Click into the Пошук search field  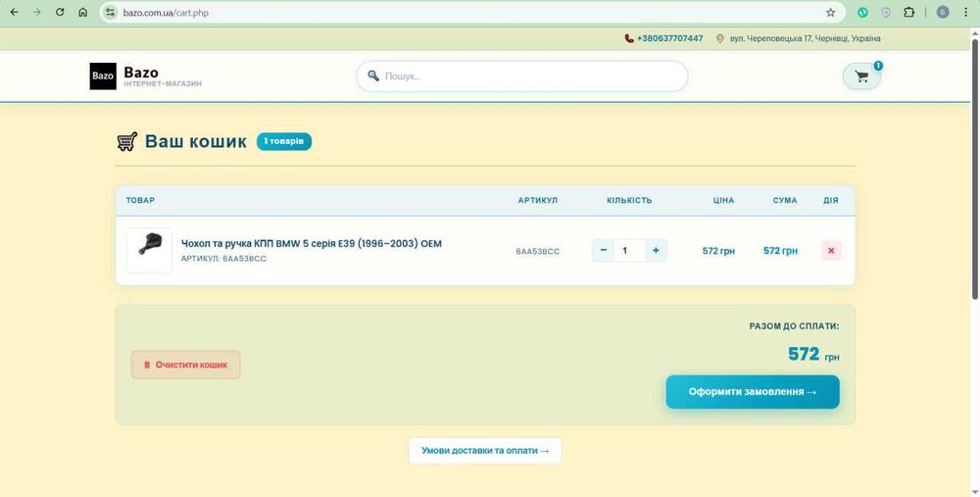(x=522, y=76)
